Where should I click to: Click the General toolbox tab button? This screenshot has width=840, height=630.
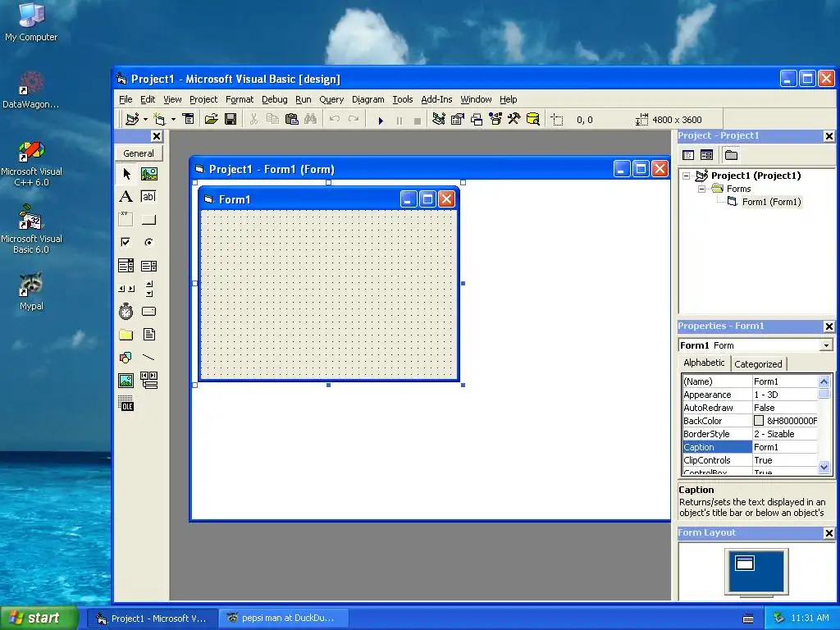139,153
